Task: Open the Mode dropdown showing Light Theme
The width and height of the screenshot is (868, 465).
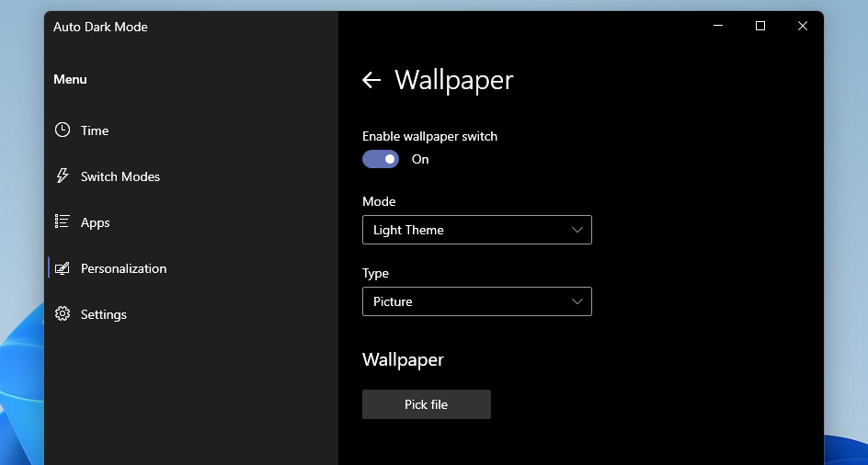Action: pos(477,230)
